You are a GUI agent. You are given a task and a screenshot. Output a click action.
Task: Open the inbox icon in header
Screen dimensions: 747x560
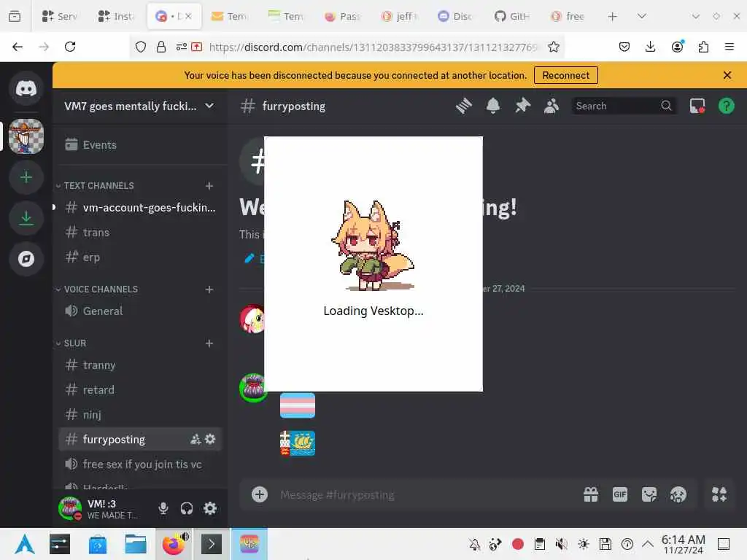[697, 106]
